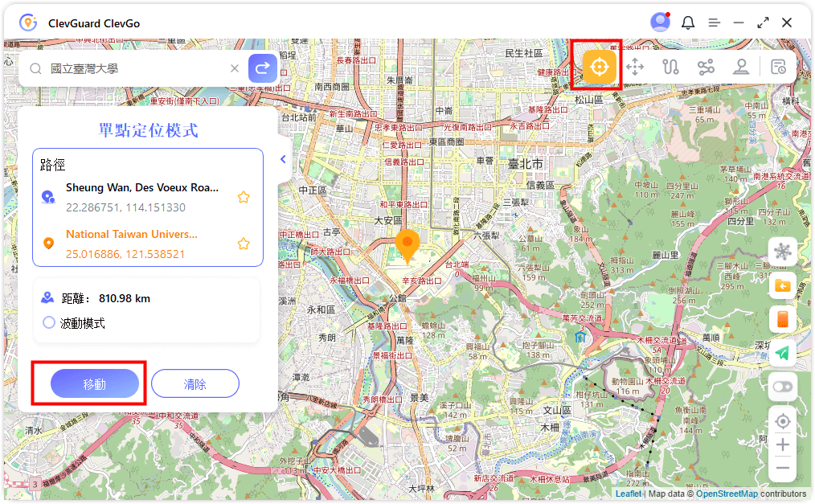Open the history records icon

[778, 67]
